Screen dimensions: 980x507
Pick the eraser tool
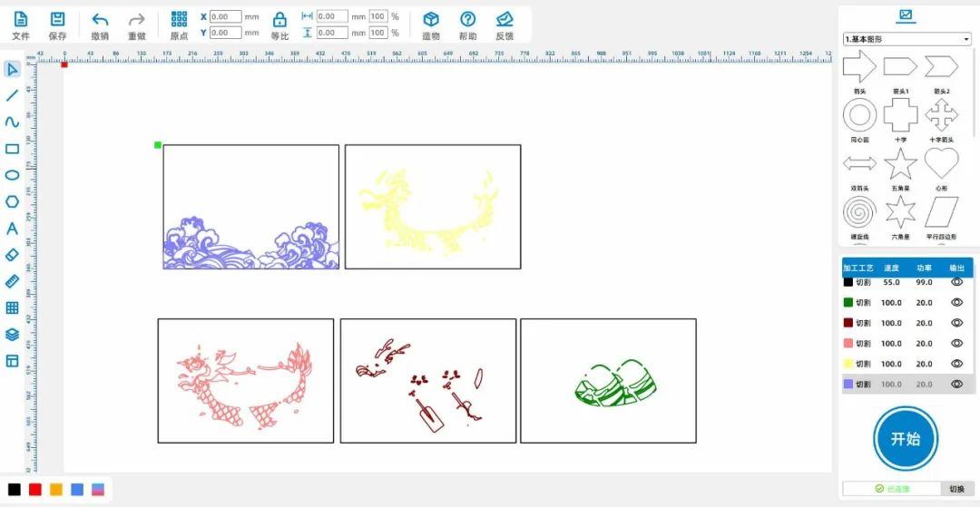point(13,255)
